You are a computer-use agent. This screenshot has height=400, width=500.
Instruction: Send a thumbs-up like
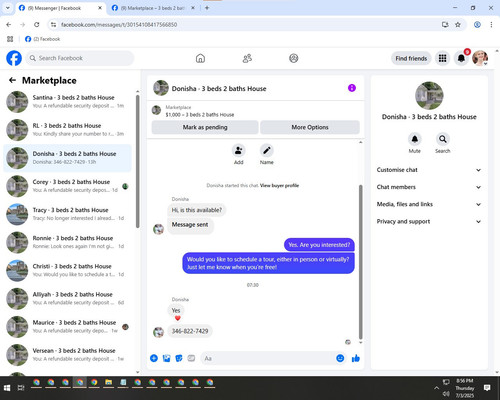[x=356, y=358]
